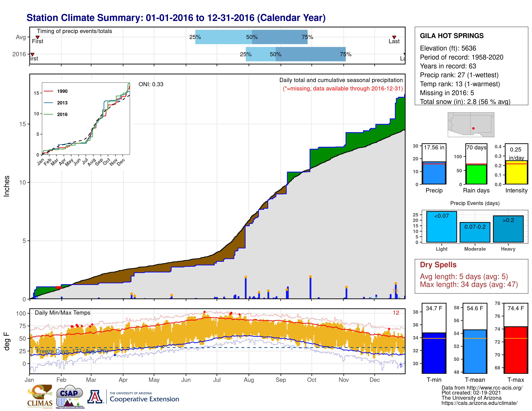
Task: Click the Heavy >0.2 events bar
Action: point(508,229)
